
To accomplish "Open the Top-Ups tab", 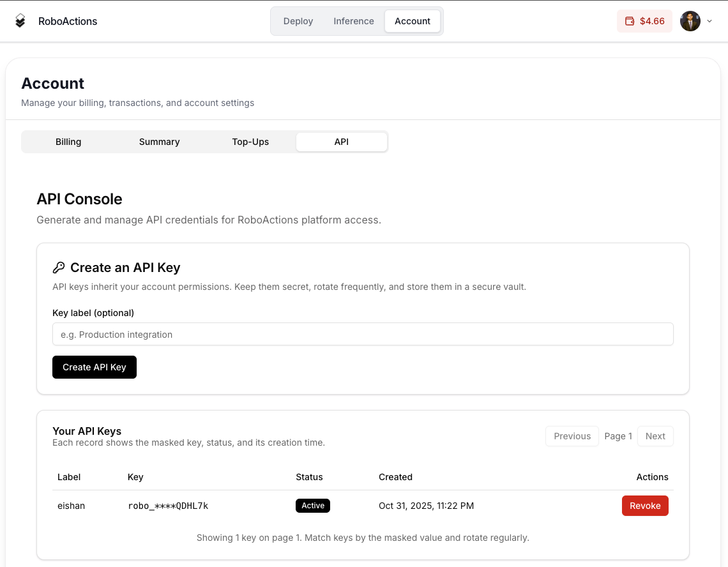I will coord(250,142).
